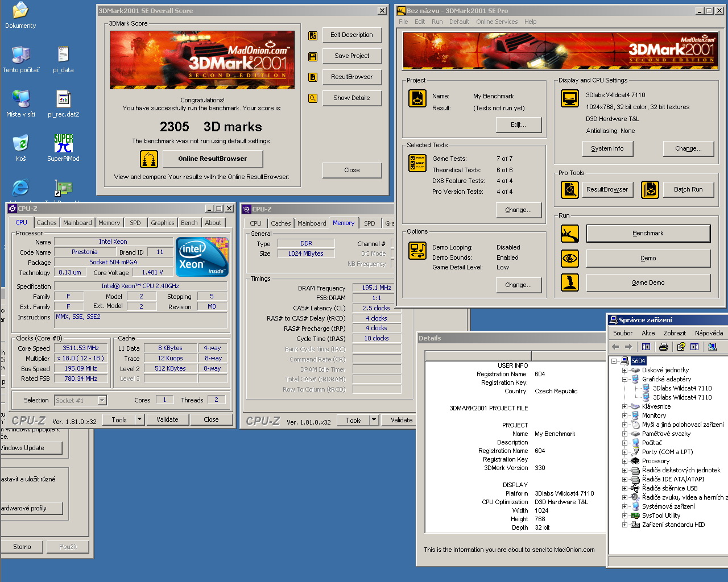Expand the Klávesnice node
The image size is (728, 582).
coord(624,406)
